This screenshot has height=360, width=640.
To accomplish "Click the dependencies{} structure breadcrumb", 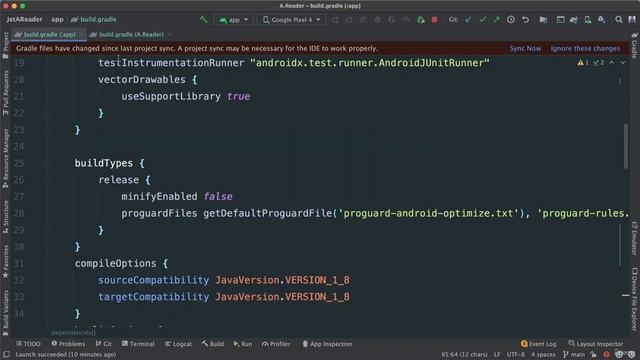I will 73,333.
